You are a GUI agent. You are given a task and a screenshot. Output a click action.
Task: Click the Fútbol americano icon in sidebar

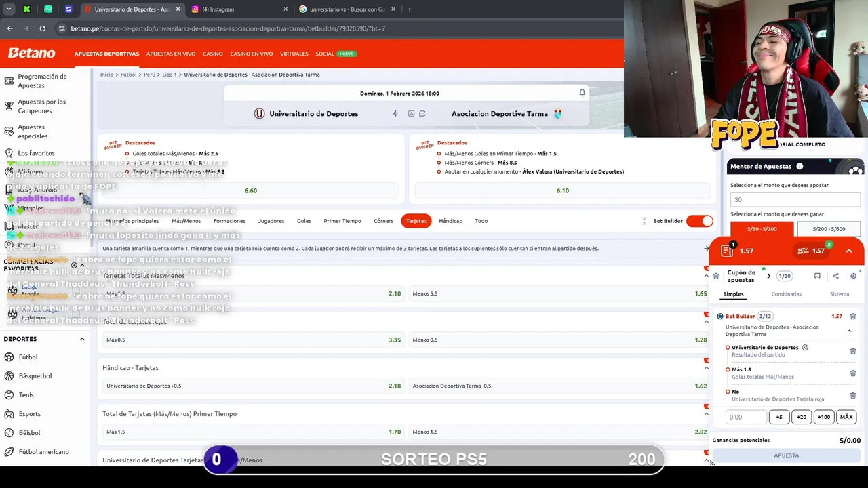[9, 451]
